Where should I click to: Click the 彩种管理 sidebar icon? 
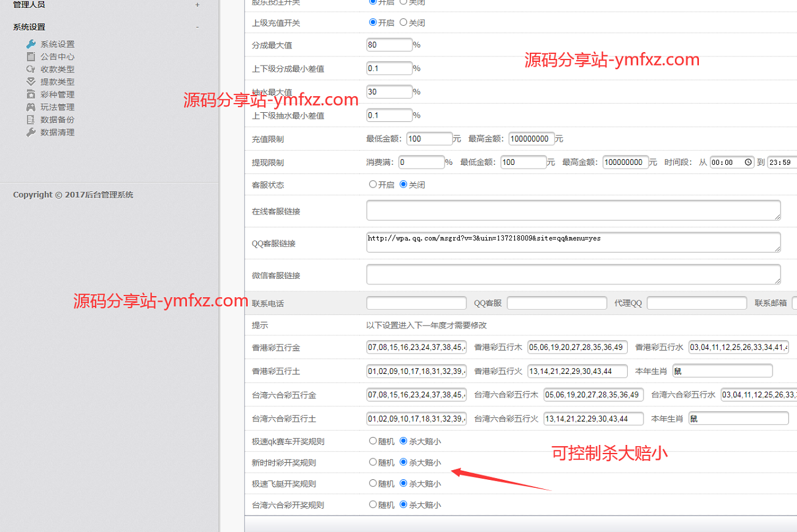point(31,94)
